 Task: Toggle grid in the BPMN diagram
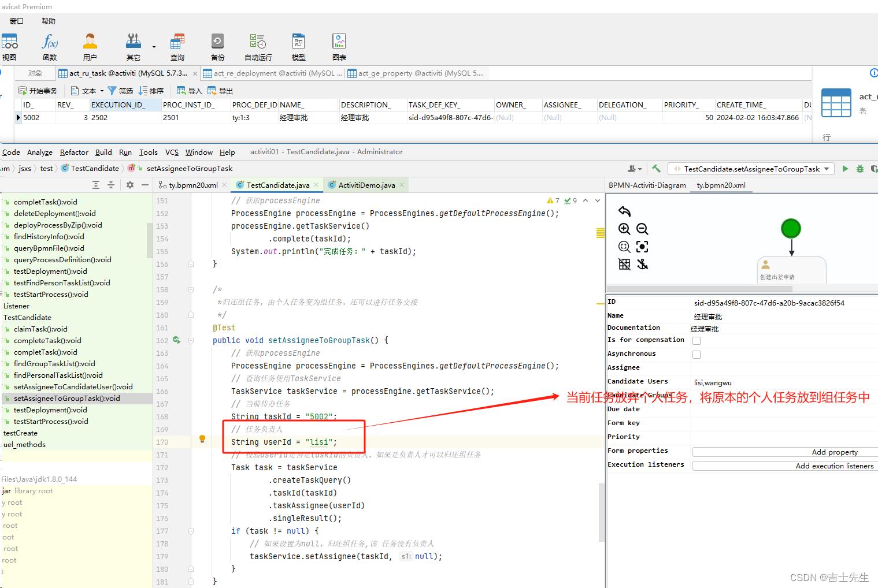[x=624, y=264]
